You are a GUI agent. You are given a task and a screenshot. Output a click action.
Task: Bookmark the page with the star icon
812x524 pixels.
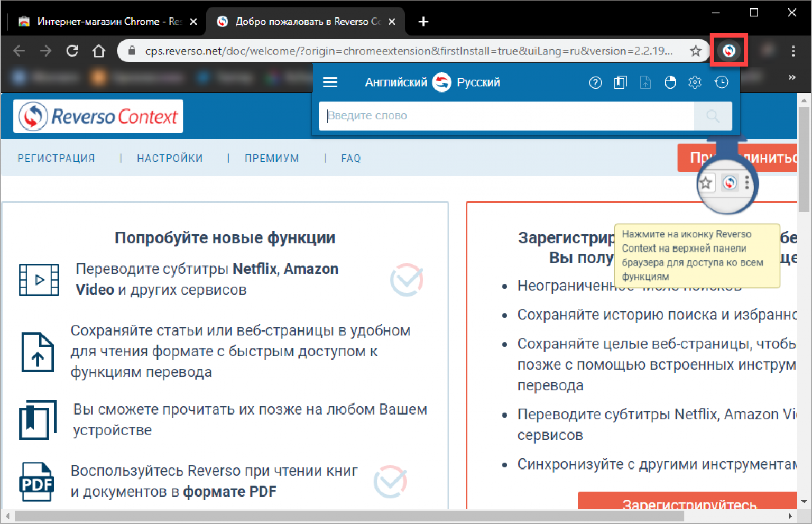coord(696,51)
